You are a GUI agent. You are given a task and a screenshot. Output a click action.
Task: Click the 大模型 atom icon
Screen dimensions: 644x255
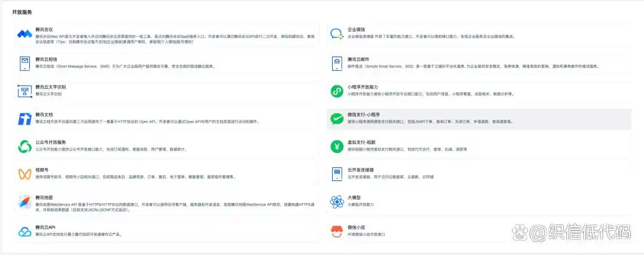tap(337, 202)
